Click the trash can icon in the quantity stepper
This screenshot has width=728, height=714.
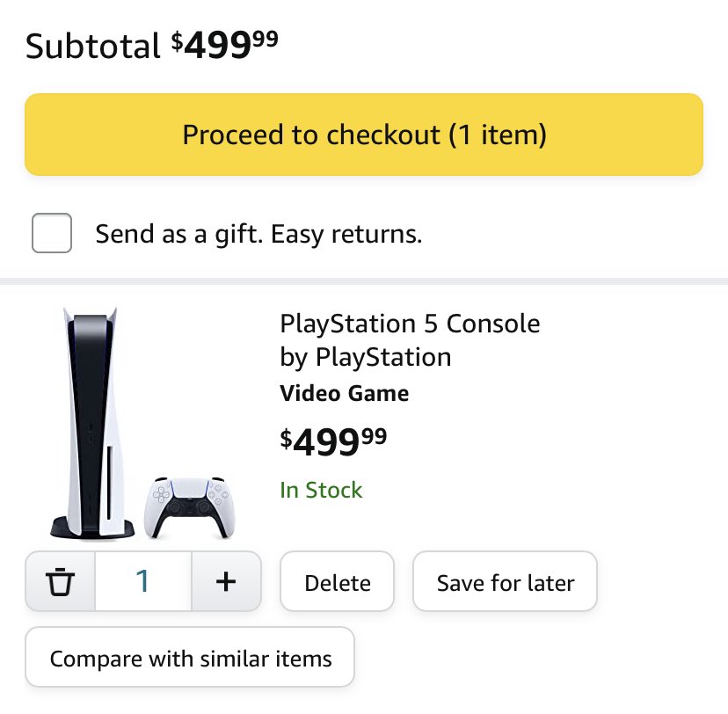(x=60, y=581)
